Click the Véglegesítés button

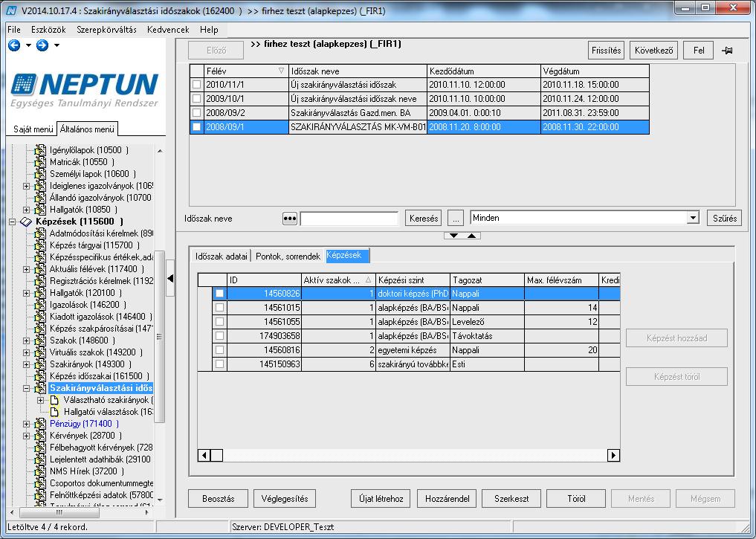pyautogui.click(x=285, y=499)
